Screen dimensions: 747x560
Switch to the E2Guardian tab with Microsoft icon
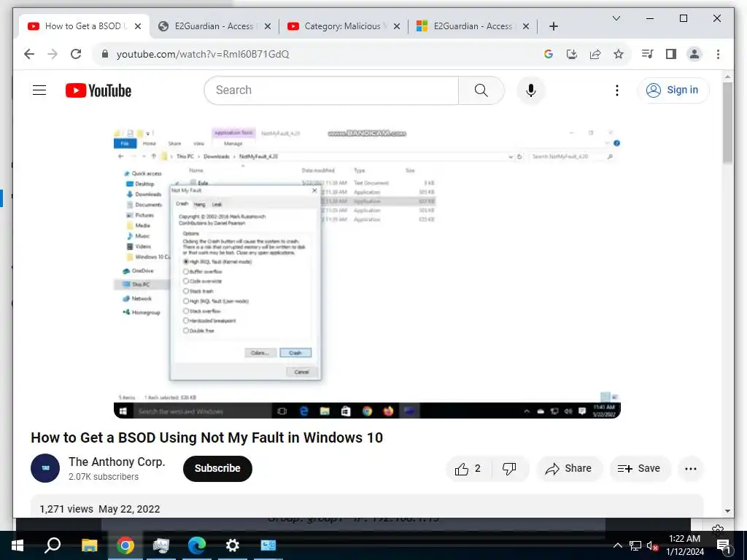472,26
